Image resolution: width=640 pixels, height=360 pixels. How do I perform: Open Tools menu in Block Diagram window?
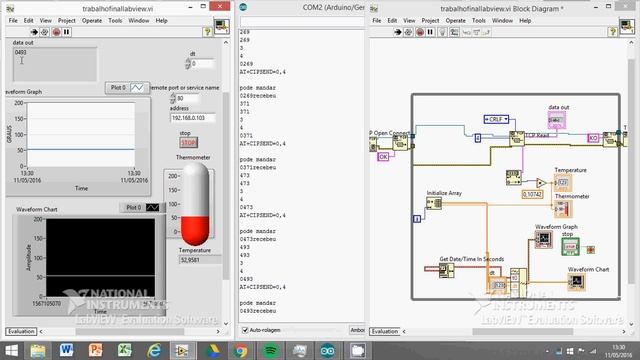point(479,20)
